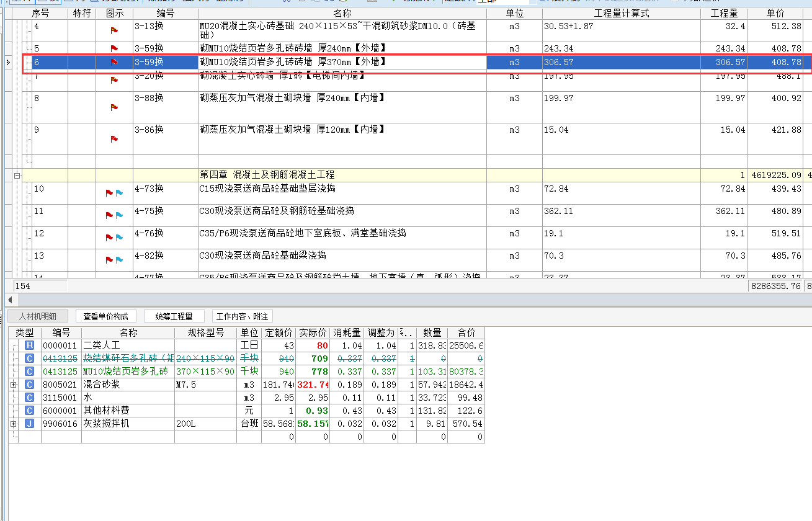Image resolution: width=812 pixels, height=521 pixels.
Task: Switch to the 人材机明细 tab
Action: click(38, 316)
